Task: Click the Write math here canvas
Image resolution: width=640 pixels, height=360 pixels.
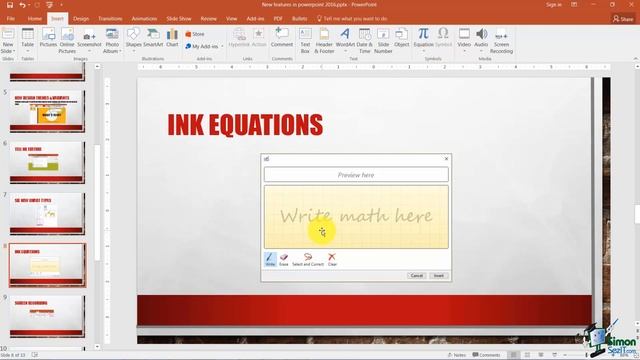Action: 356,217
